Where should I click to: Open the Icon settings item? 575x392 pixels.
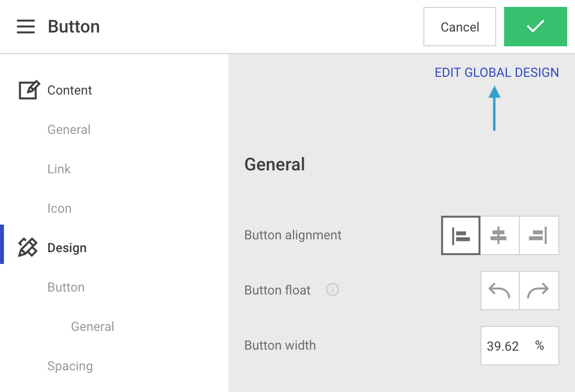[60, 208]
